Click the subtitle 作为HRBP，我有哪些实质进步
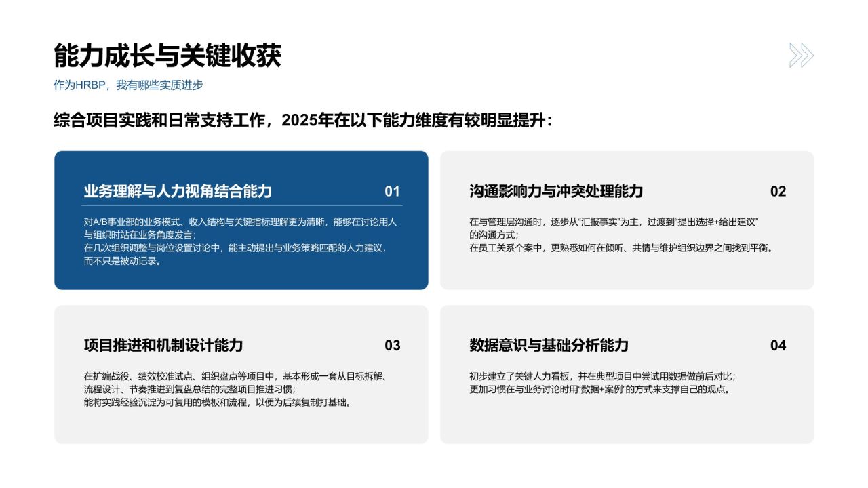 tap(128, 85)
